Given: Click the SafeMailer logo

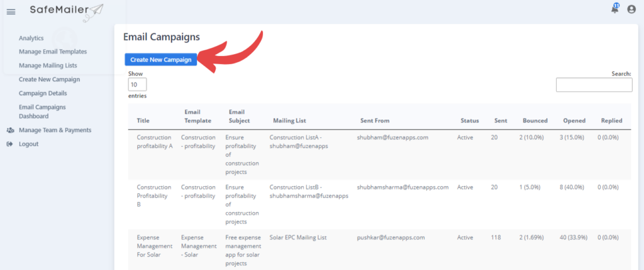Looking at the screenshot, I should point(67,11).
